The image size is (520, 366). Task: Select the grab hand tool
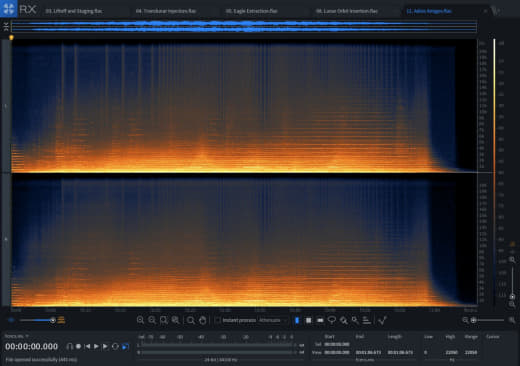[x=202, y=320]
